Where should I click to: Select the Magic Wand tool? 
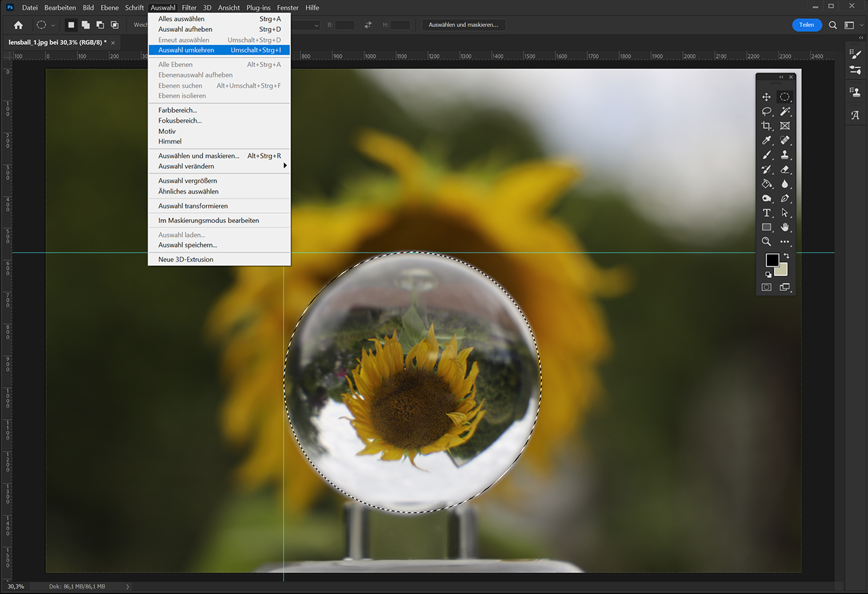(x=785, y=111)
